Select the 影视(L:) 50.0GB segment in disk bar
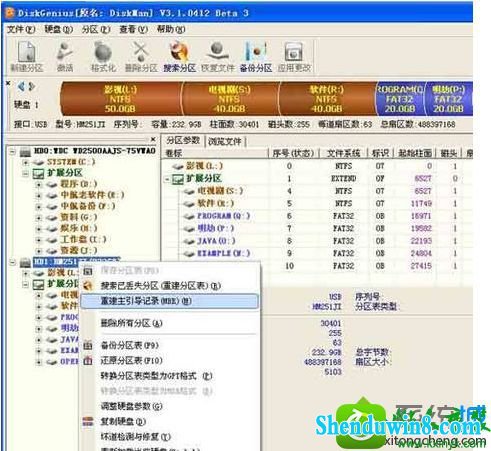 (x=121, y=99)
